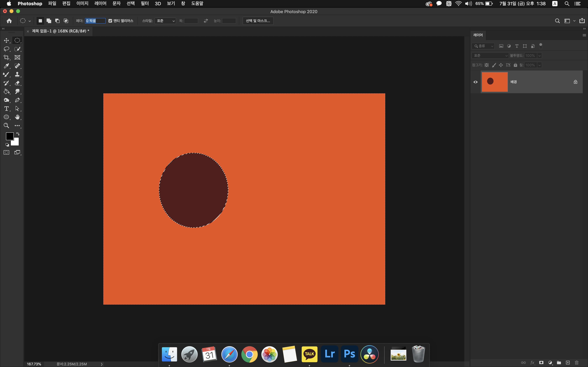Open the 필터 menu
Screen dimensions: 588x367
pyautogui.click(x=145, y=4)
